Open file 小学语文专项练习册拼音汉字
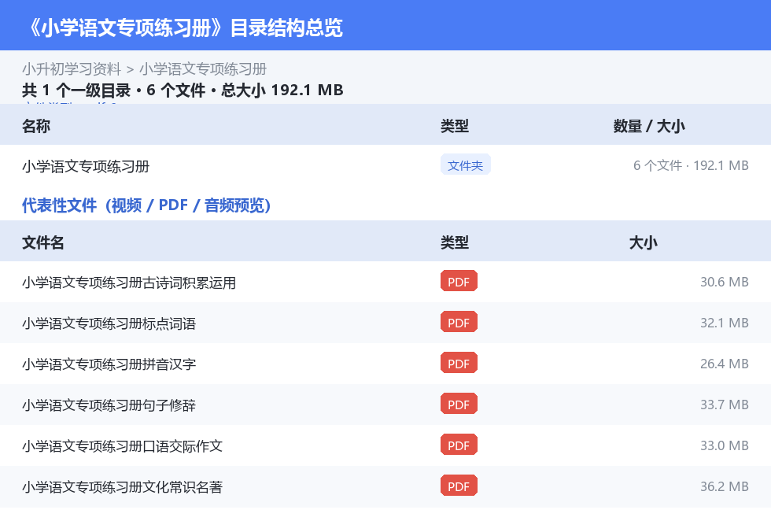The width and height of the screenshot is (771, 532). pyautogui.click(x=109, y=364)
